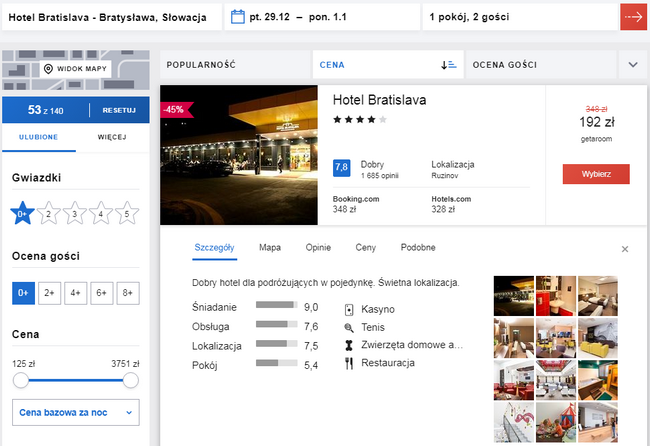
Task: Open the calendar date picker icon
Action: [238, 17]
